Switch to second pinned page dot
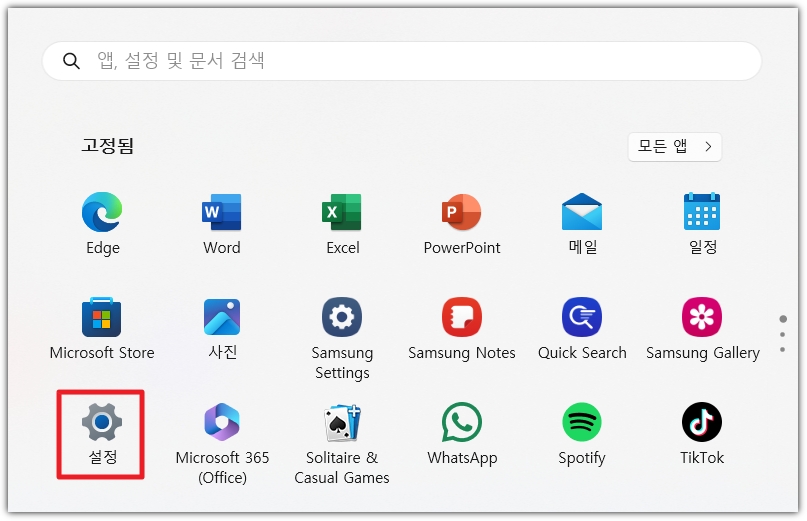807x521 pixels. click(x=783, y=335)
